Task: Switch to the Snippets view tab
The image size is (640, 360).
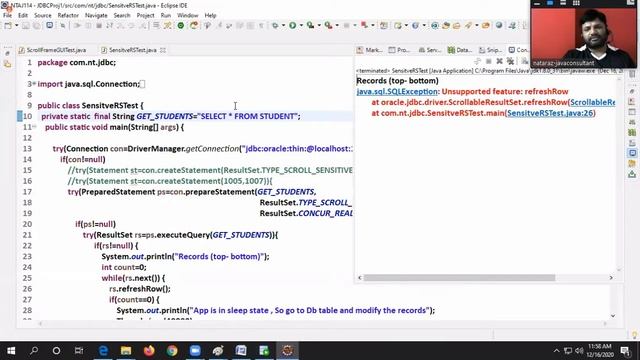Action: tap(490, 50)
